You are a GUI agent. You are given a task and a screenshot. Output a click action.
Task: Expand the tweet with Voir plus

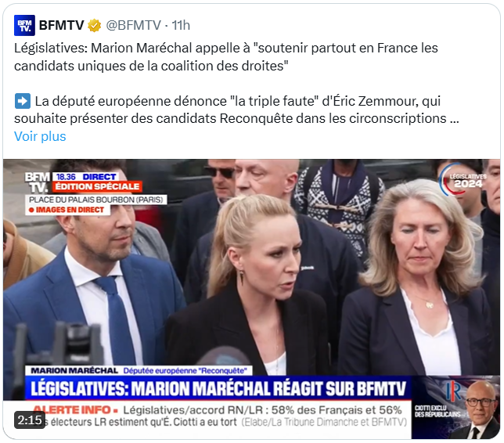point(40,136)
